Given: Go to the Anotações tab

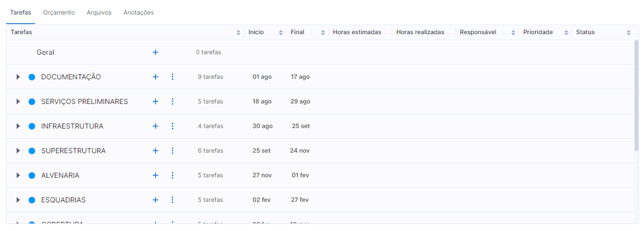Looking at the screenshot, I should click(138, 13).
